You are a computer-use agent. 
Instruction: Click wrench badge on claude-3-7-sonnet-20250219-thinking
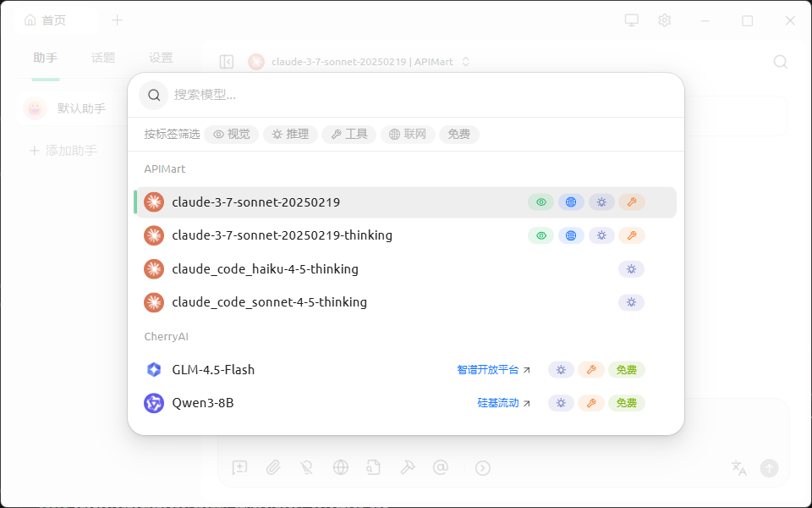(x=632, y=236)
